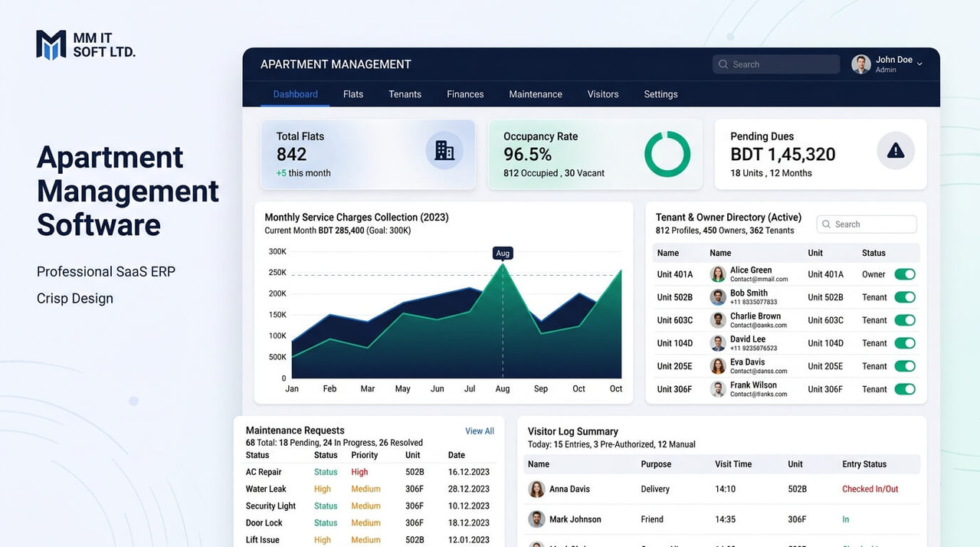980x547 pixels.
Task: Open the Finances tab
Action: point(465,94)
